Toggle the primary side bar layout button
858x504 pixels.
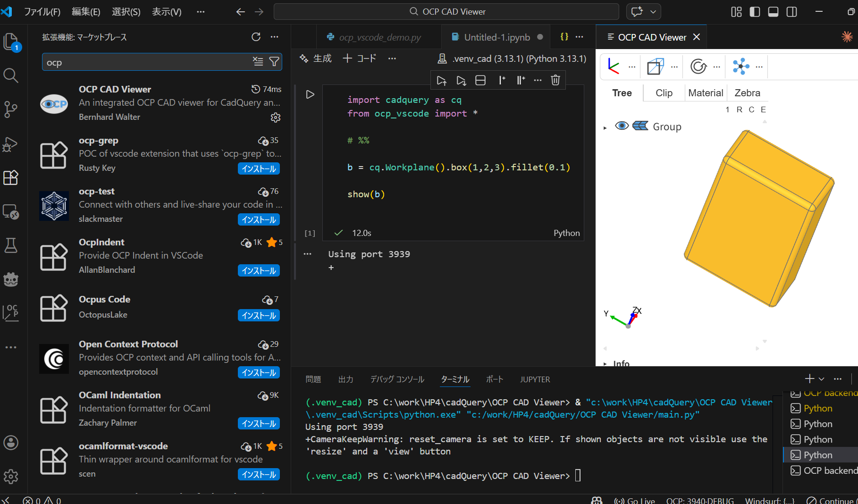coord(755,12)
